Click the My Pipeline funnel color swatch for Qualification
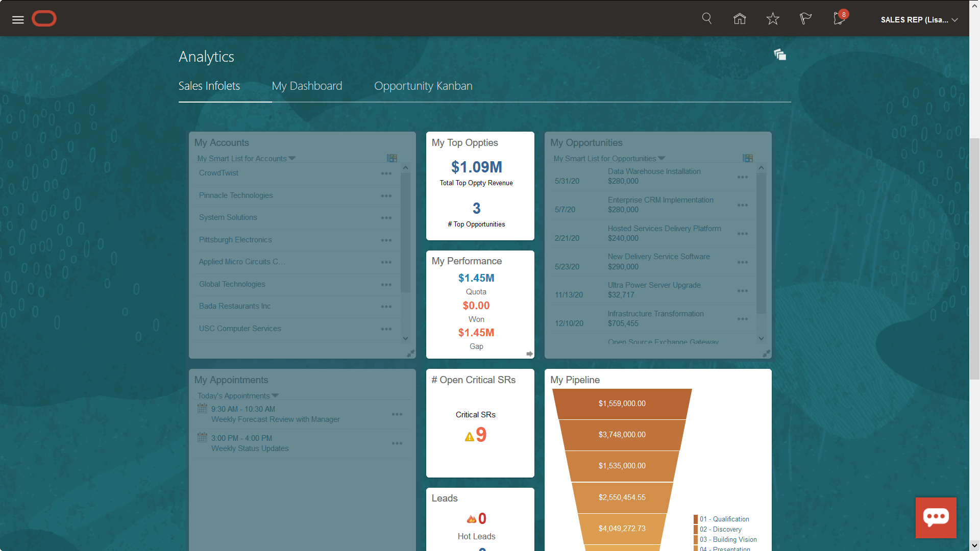Screen dimensions: 980x551 tap(695, 519)
